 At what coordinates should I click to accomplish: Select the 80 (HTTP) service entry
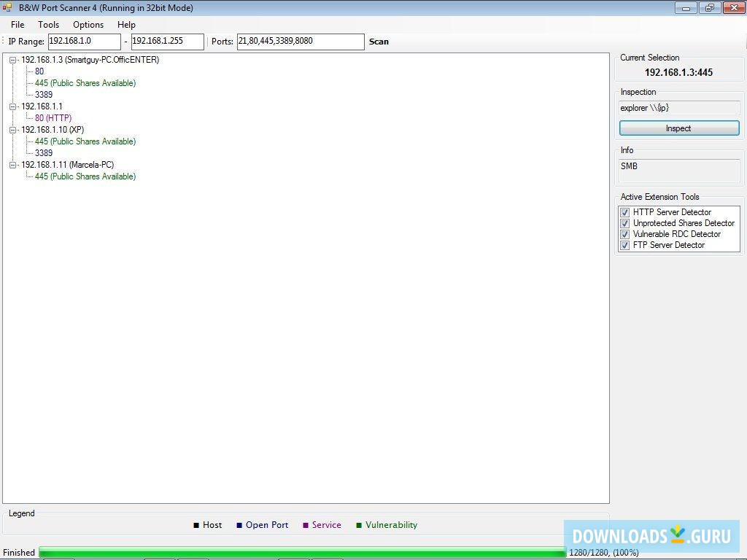pyautogui.click(x=53, y=117)
